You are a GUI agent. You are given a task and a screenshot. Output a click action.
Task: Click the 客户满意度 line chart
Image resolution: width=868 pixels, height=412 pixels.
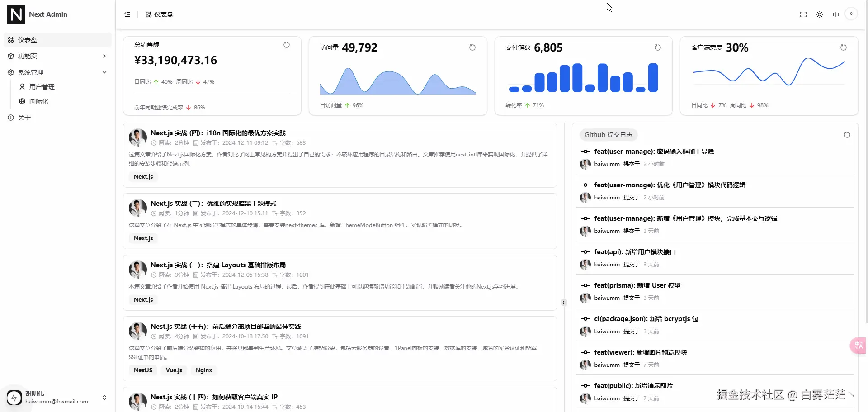pyautogui.click(x=769, y=71)
